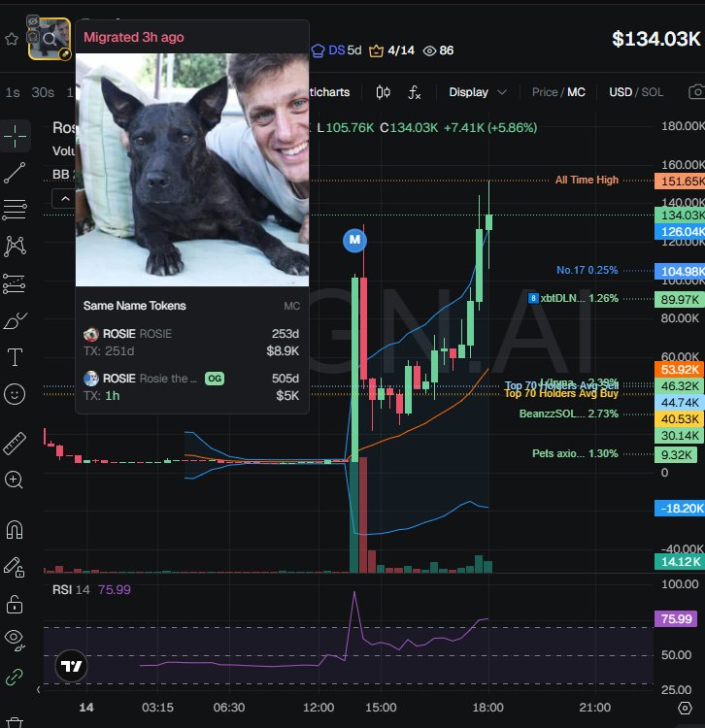The height and width of the screenshot is (728, 705).
Task: Click the Pets axio... 1.30% label
Action: click(575, 453)
